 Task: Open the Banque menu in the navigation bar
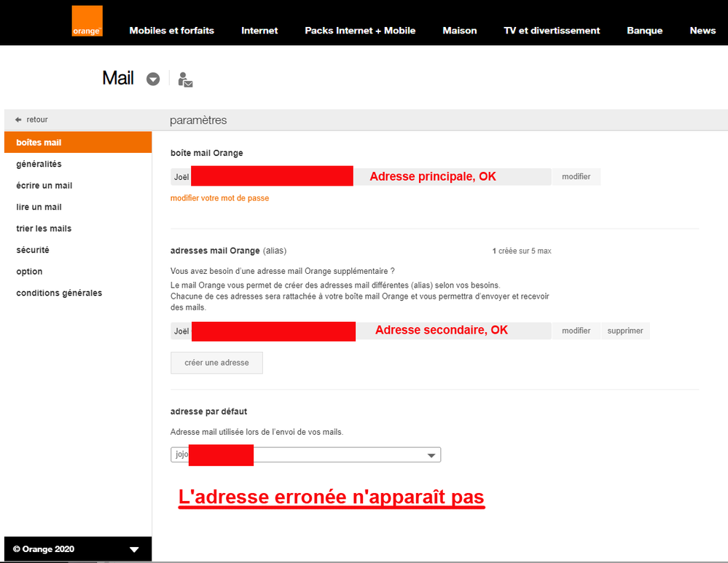pyautogui.click(x=644, y=30)
